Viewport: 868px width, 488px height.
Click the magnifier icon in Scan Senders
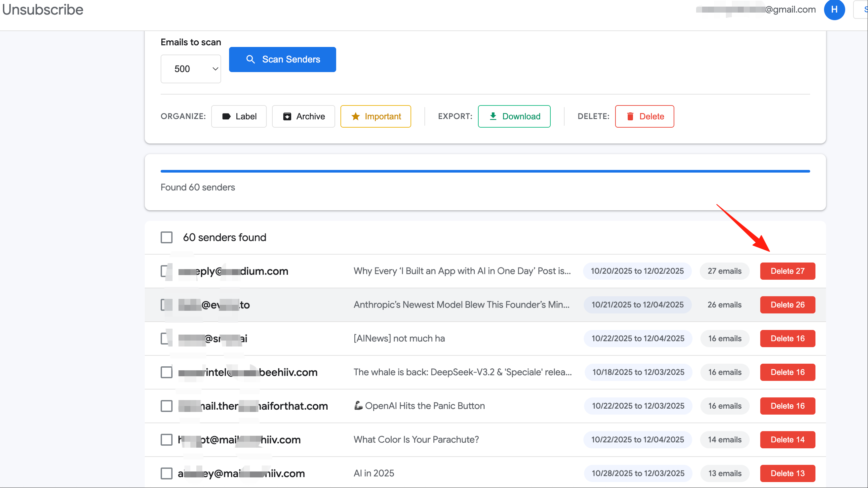[x=250, y=59]
